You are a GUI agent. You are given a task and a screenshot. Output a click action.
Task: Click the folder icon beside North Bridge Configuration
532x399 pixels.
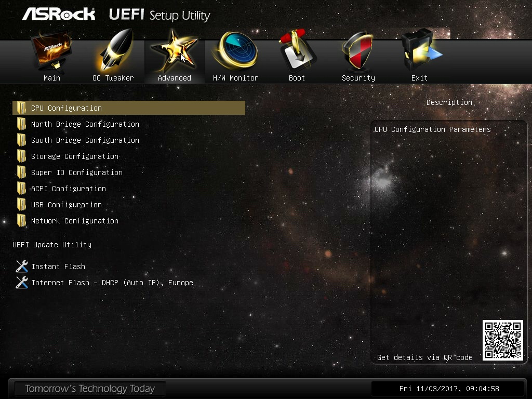point(21,124)
